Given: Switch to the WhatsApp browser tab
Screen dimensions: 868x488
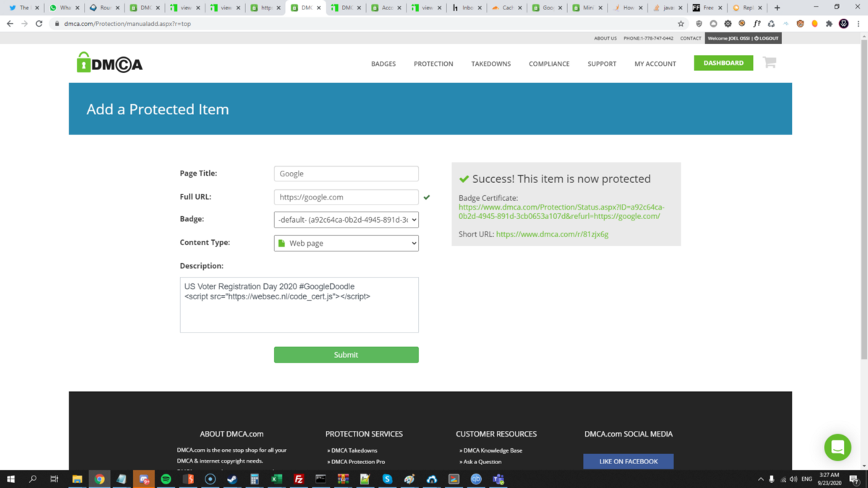Looking at the screenshot, I should [63, 8].
